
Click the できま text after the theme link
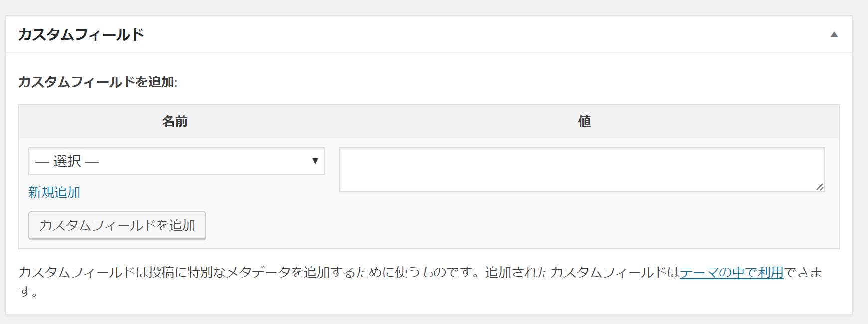pos(803,272)
